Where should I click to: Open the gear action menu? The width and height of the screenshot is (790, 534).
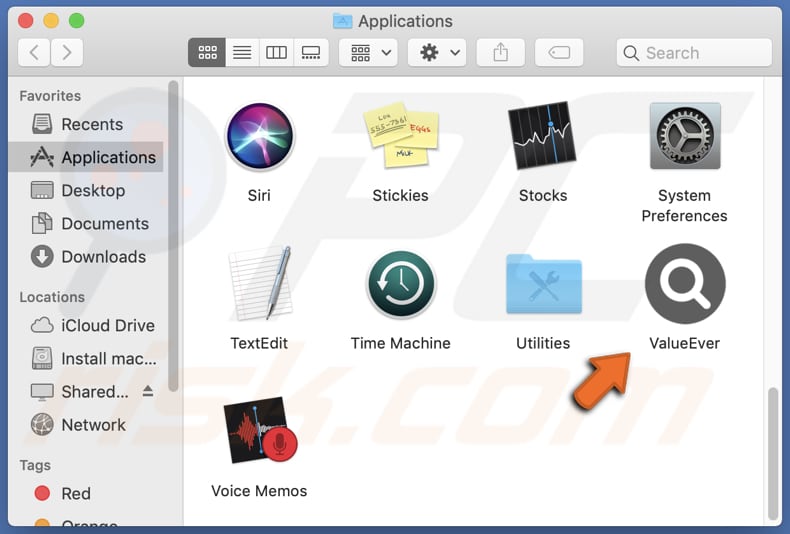pos(437,52)
